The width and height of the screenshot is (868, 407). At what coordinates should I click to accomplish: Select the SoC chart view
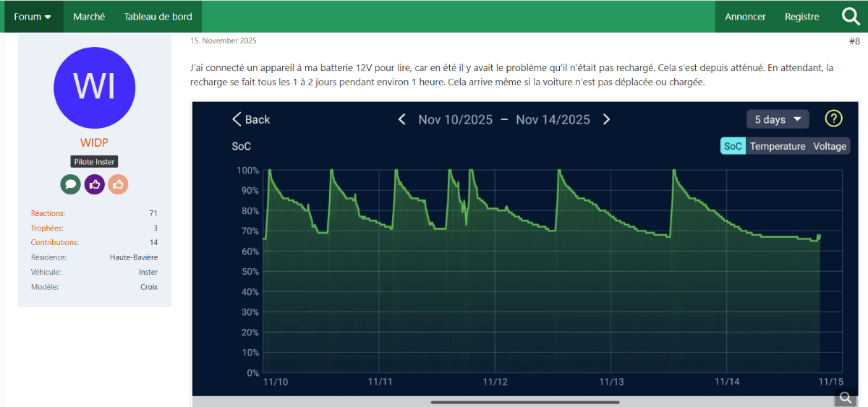pos(733,146)
